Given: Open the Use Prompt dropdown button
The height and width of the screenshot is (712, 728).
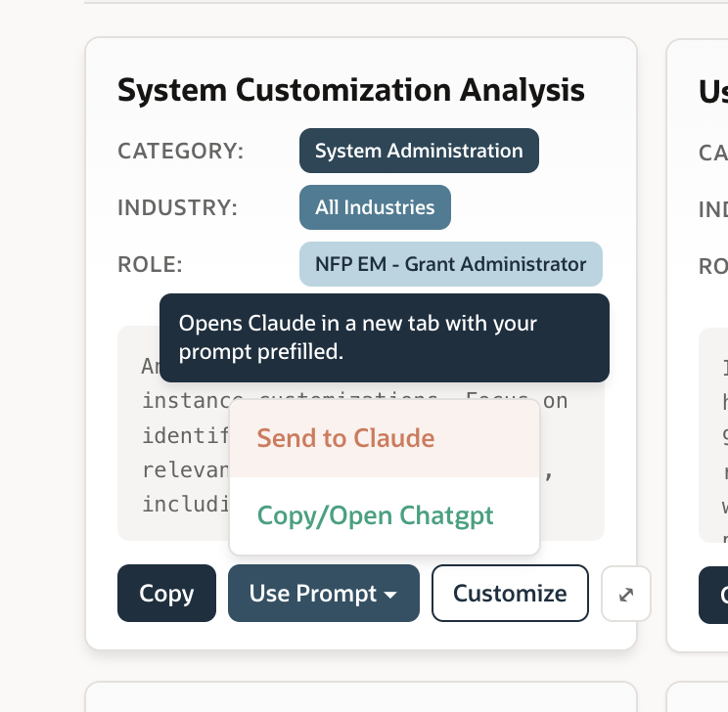Looking at the screenshot, I should pos(323,594).
